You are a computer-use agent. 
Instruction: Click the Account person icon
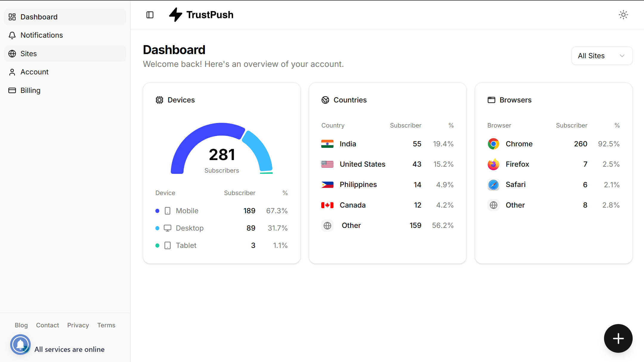pyautogui.click(x=12, y=72)
